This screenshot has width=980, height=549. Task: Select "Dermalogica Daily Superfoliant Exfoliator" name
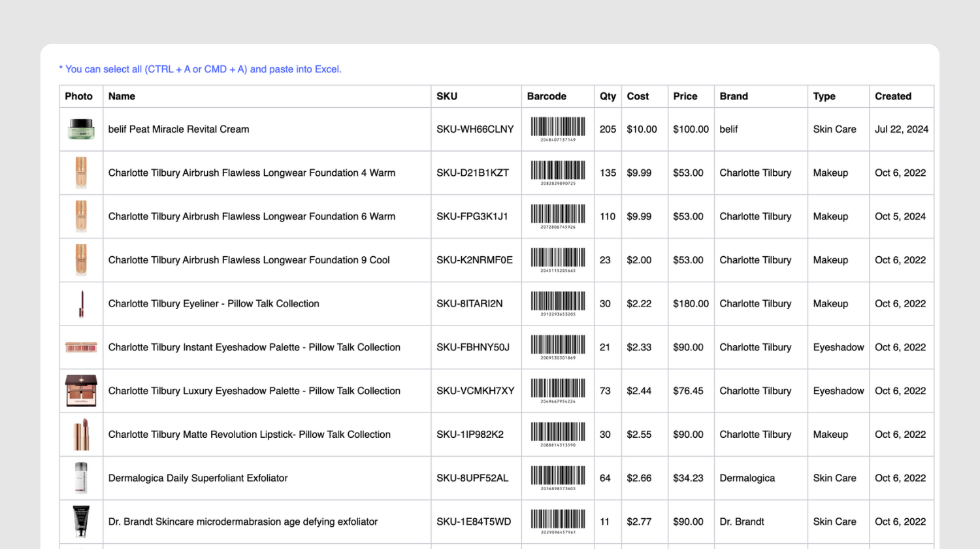click(198, 478)
